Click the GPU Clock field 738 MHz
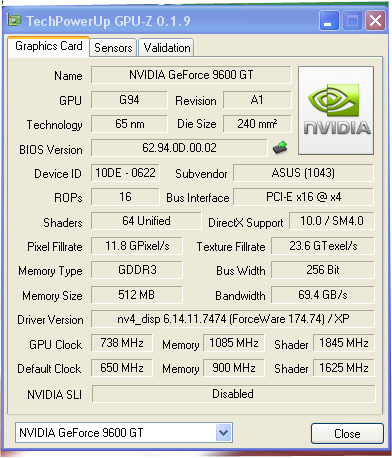The width and height of the screenshot is (392, 458). coord(122,343)
